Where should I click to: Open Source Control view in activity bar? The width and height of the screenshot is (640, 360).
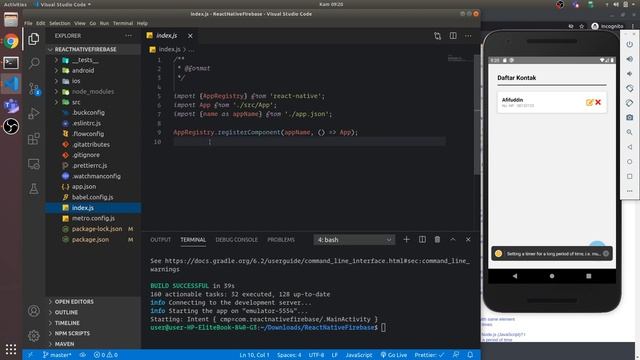click(34, 89)
